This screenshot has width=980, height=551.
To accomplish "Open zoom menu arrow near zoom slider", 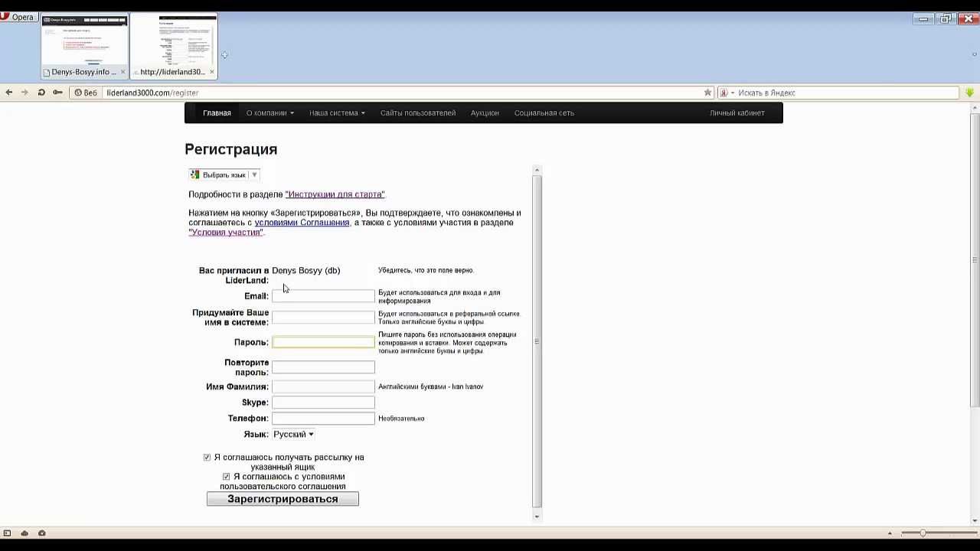I will [890, 533].
